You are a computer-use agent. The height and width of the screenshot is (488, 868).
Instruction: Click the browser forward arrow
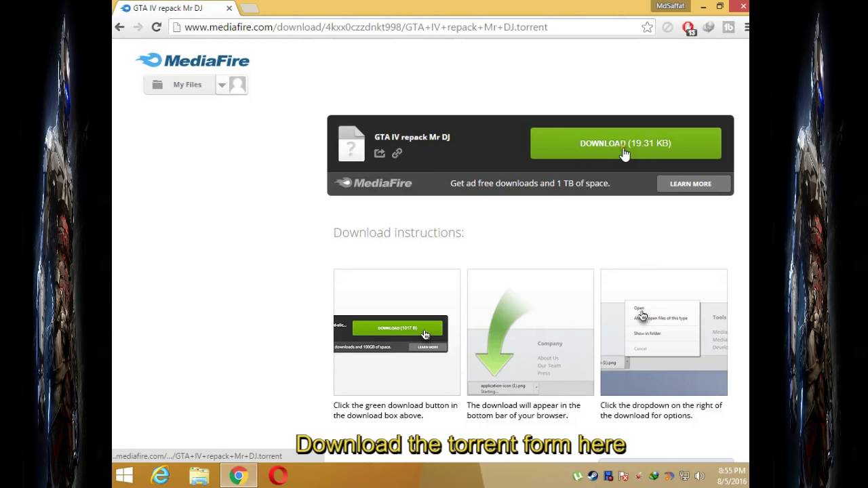[x=138, y=27]
